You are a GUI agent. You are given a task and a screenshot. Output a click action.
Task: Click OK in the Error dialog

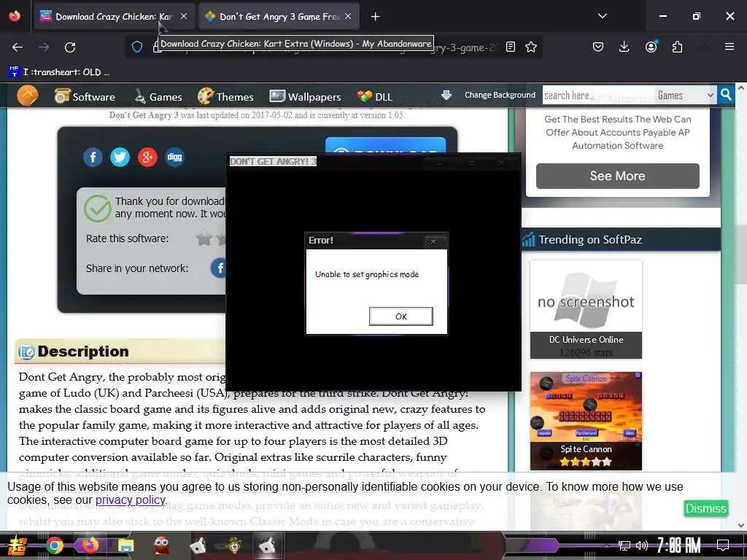point(400,316)
